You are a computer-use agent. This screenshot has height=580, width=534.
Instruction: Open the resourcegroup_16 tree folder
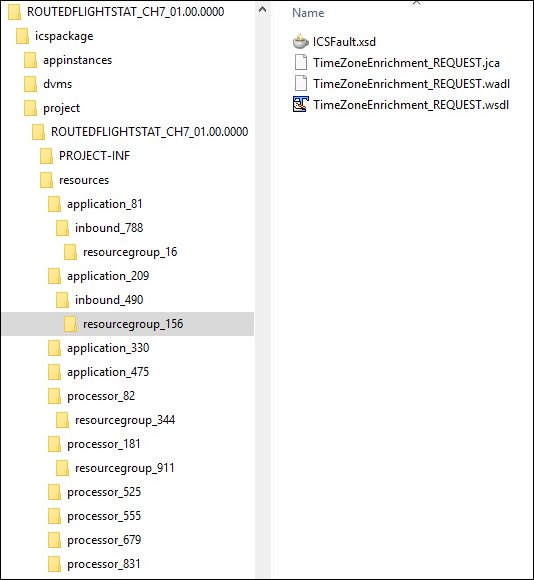pyautogui.click(x=130, y=252)
